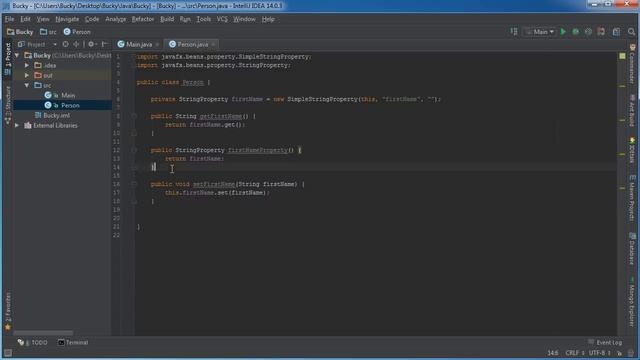Open the VCS menu

coord(222,19)
